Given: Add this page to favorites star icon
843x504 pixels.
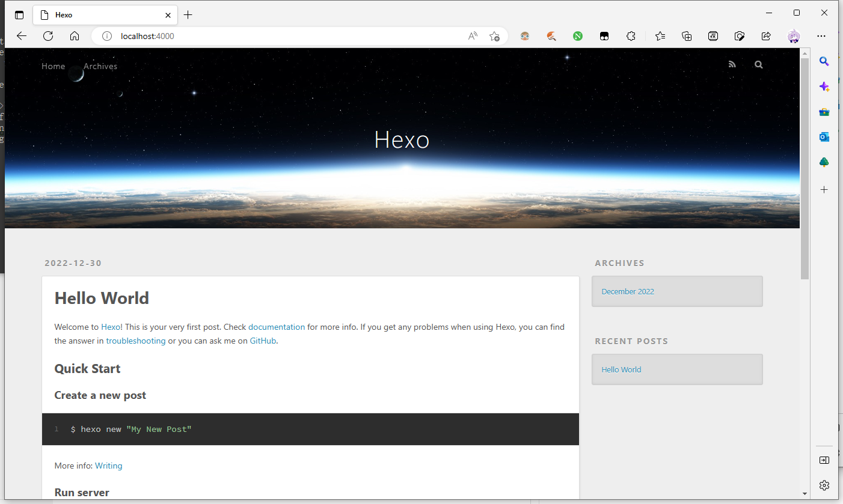Looking at the screenshot, I should pos(494,36).
